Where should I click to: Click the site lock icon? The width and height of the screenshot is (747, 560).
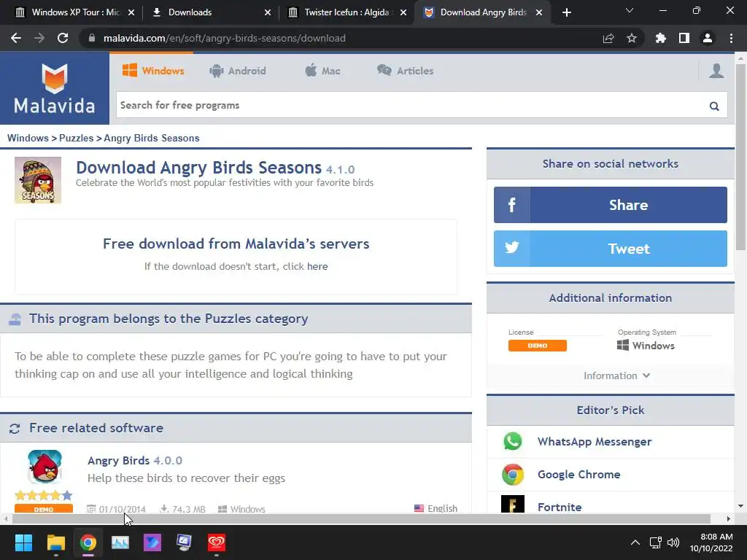tap(91, 38)
